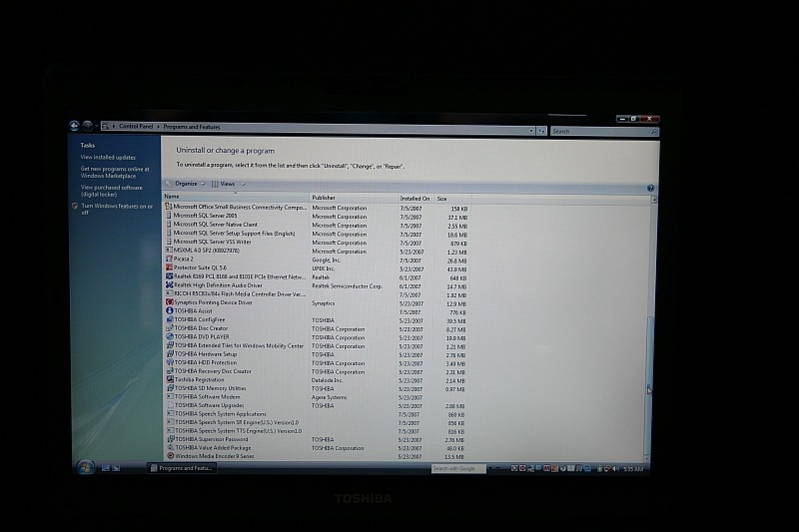Expand the address bar history dropdown
Viewport: 799px width, 532px height.
tap(531, 131)
